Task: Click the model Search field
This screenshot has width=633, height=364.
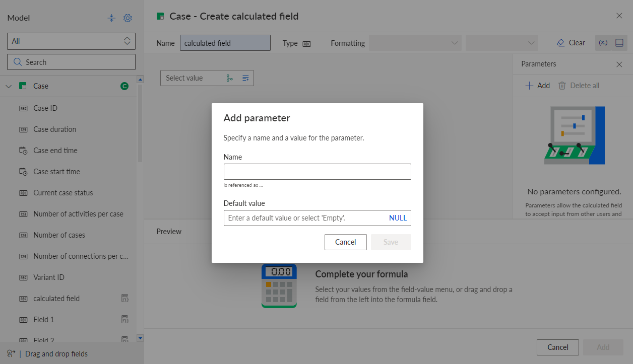Action: tap(71, 62)
